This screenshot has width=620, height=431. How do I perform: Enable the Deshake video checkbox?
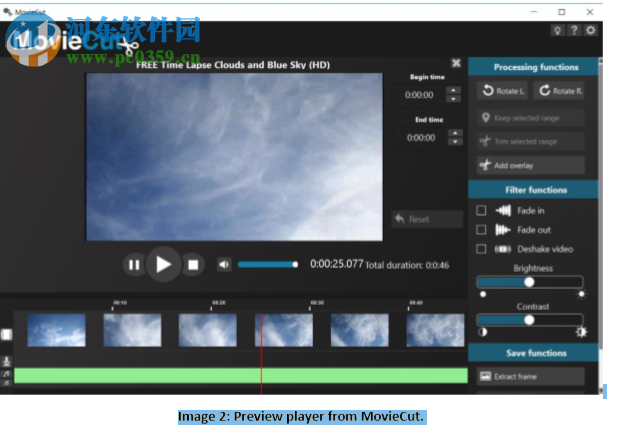pos(481,249)
